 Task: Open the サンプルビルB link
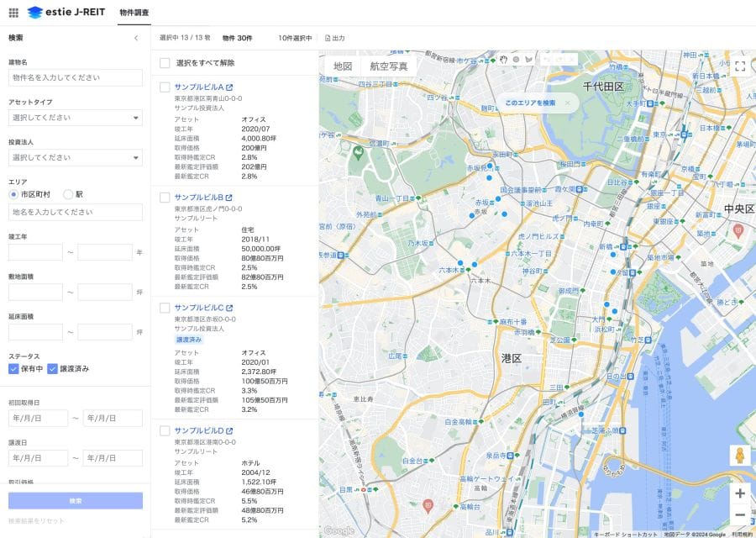click(x=198, y=198)
